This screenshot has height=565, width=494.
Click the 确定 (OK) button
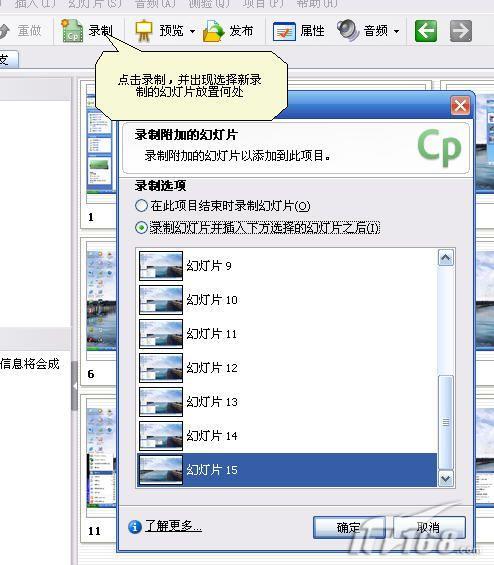point(349,528)
